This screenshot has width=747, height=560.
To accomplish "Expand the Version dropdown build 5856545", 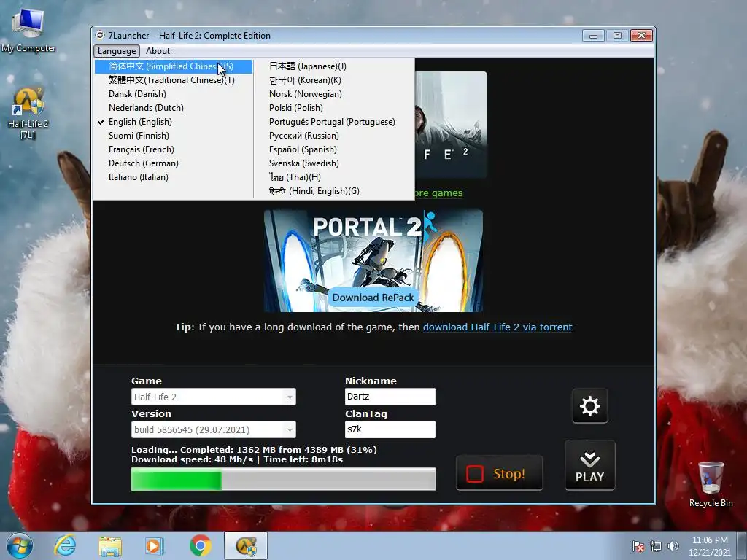I will tap(214, 429).
